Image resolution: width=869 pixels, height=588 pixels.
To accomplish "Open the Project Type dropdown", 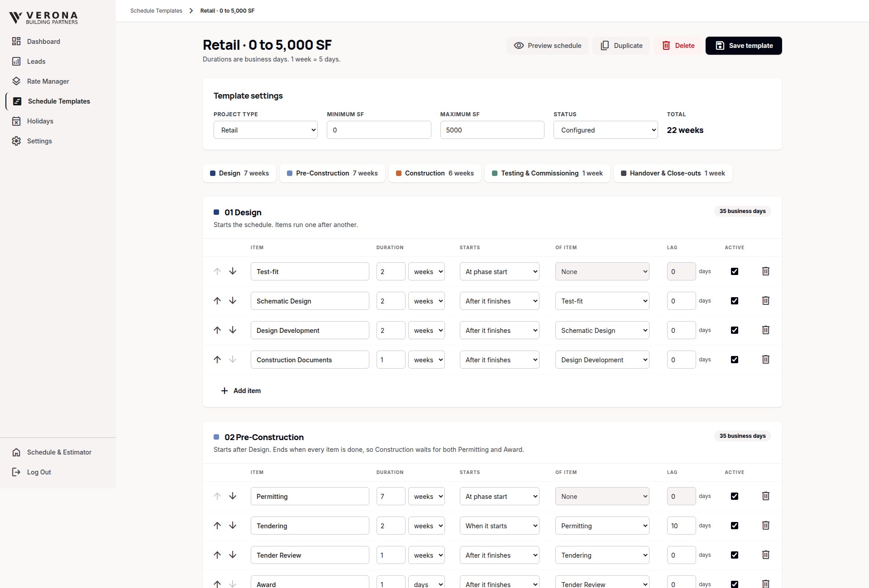I will tap(266, 130).
